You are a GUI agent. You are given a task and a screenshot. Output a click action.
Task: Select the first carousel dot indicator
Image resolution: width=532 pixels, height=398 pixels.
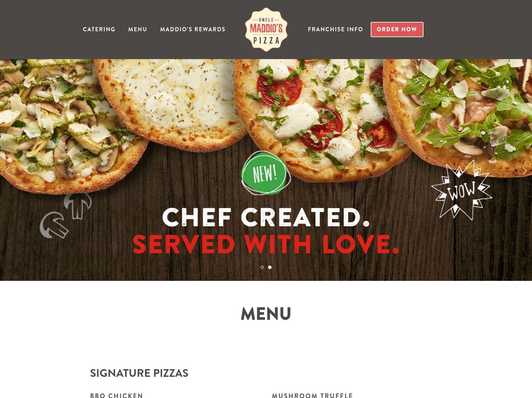pyautogui.click(x=262, y=267)
